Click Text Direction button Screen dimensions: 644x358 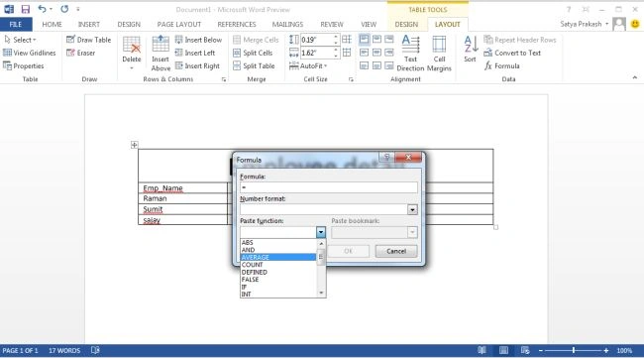(x=410, y=54)
